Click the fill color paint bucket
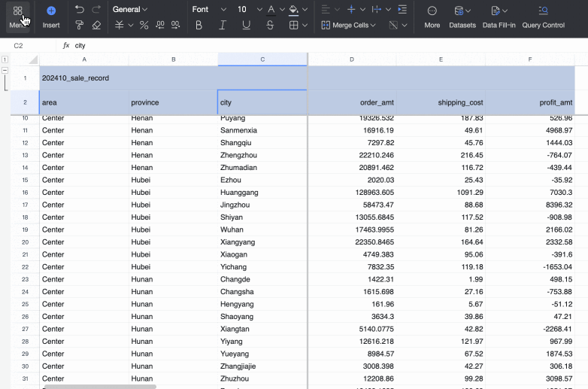The height and width of the screenshot is (389, 588). click(x=293, y=10)
